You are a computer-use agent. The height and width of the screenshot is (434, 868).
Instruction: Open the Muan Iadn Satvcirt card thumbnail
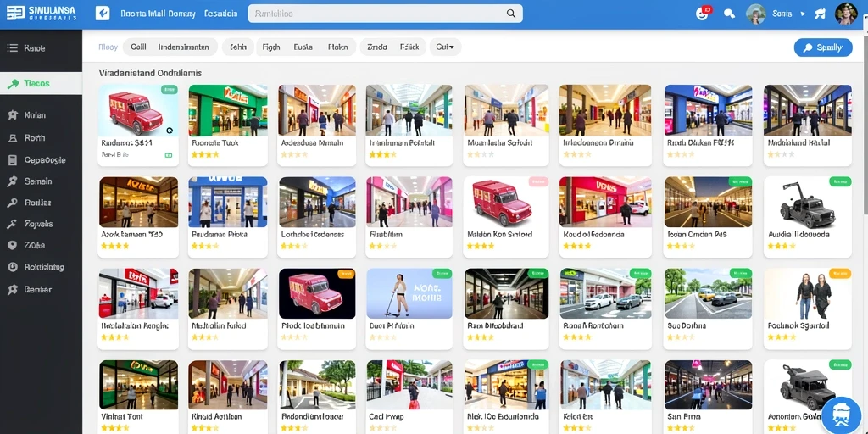tap(507, 110)
